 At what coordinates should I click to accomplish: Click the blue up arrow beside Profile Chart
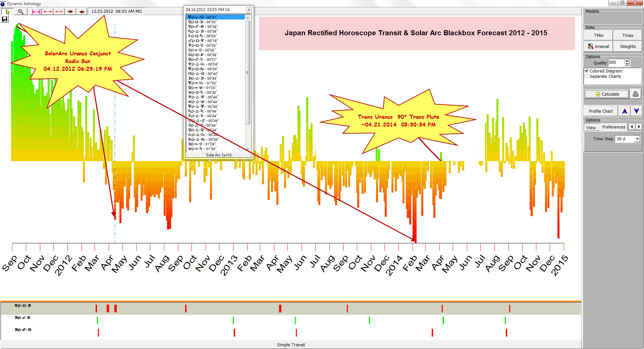point(625,111)
